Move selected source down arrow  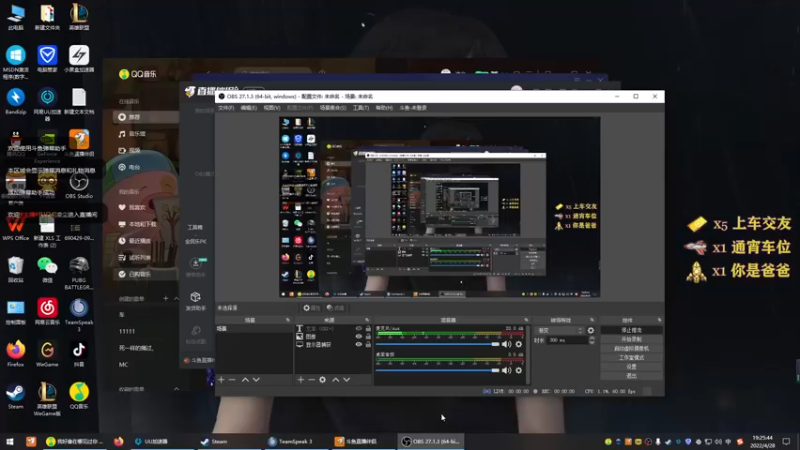point(346,380)
